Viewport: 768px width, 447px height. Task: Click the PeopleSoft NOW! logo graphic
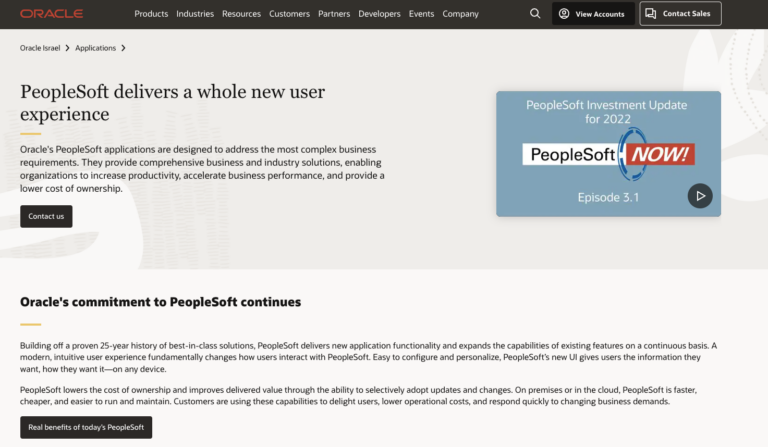pyautogui.click(x=608, y=155)
